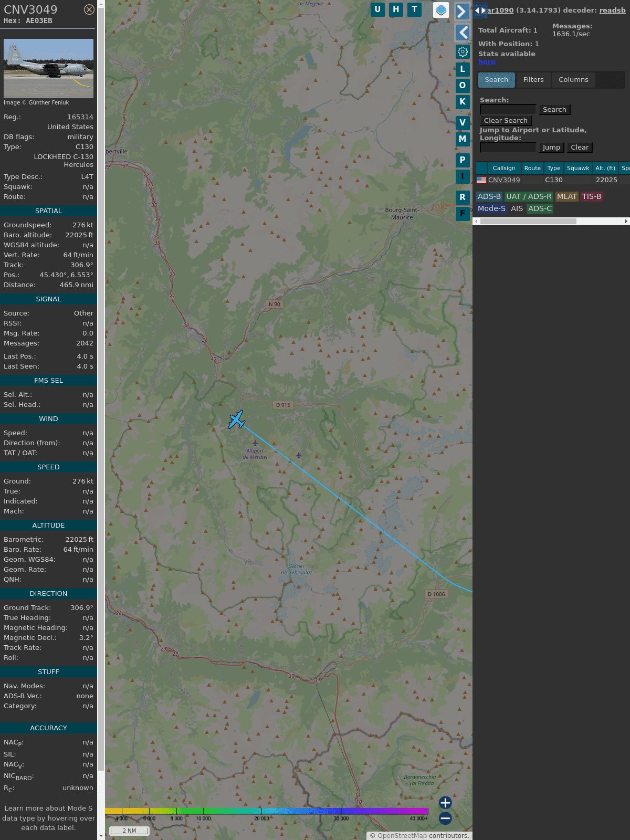Expand sidebar using left chevron arrow
The width and height of the screenshot is (630, 840).
click(463, 33)
